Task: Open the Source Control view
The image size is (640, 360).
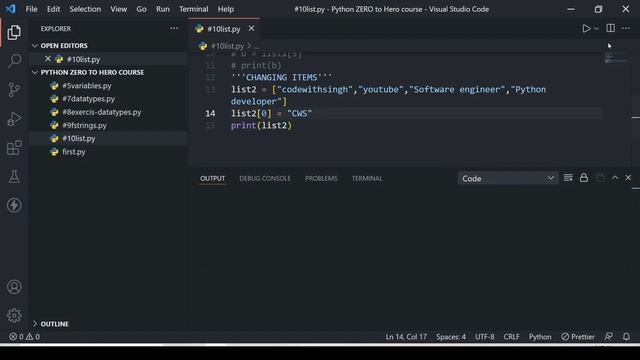Action: pyautogui.click(x=14, y=90)
